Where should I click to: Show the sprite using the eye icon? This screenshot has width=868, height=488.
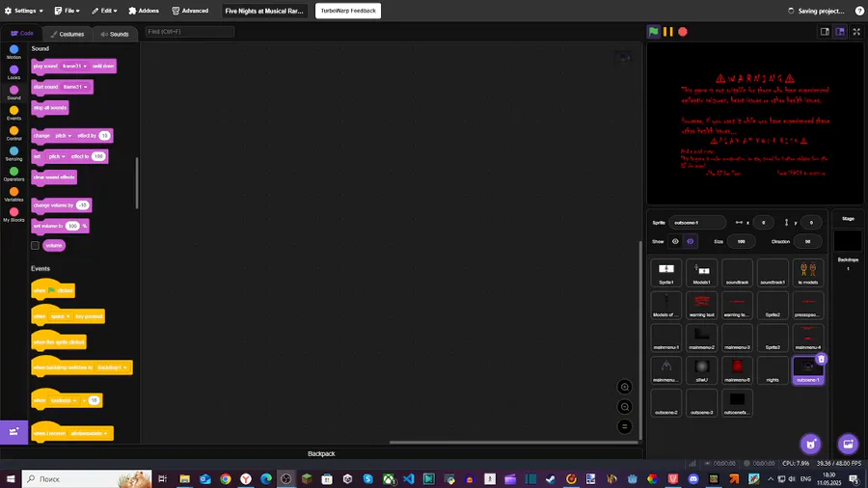675,241
